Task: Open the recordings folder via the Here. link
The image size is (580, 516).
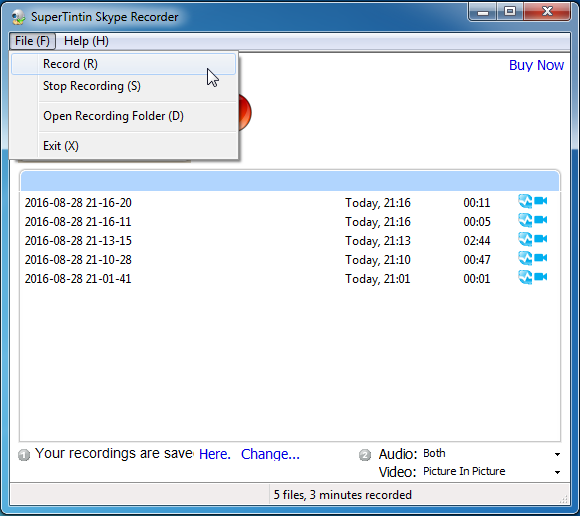Action: pyautogui.click(x=215, y=454)
